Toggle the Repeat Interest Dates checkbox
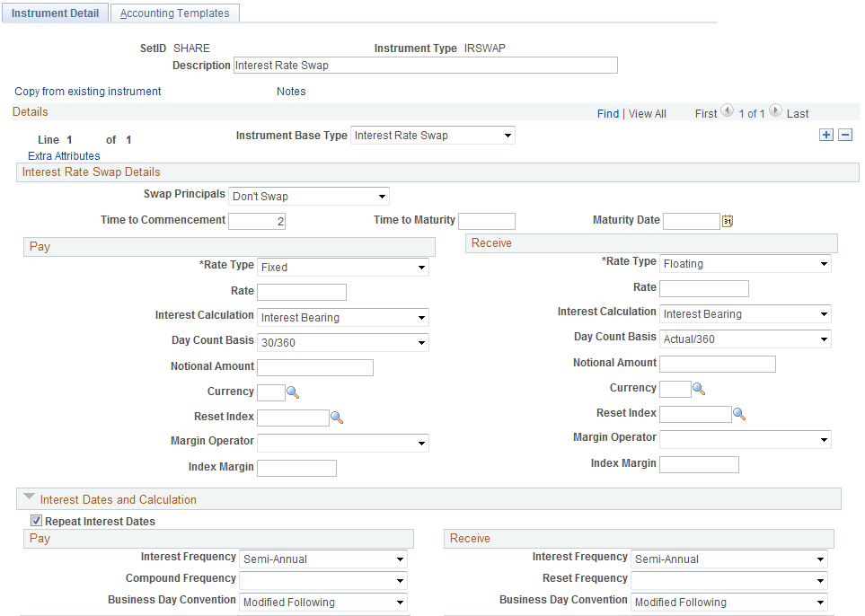 click(x=35, y=520)
